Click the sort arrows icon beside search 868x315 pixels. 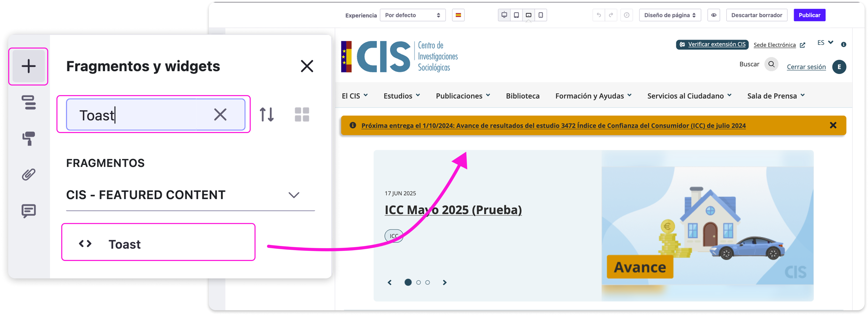point(267,115)
